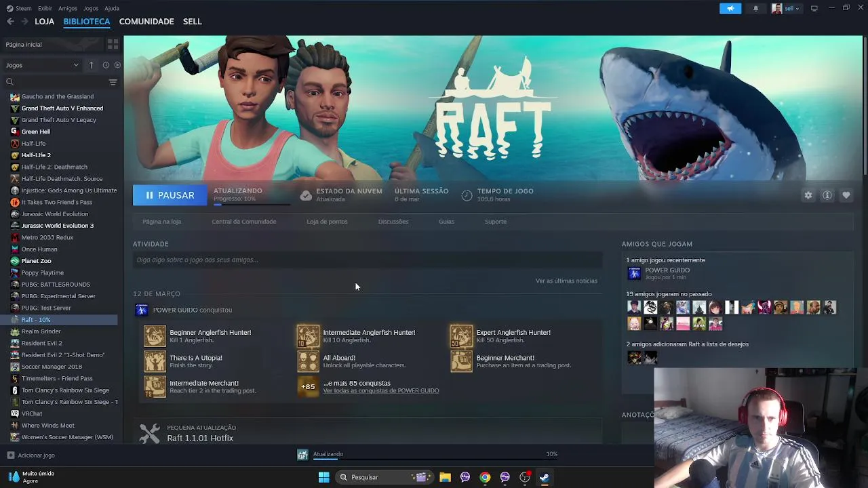
Task: Click the cloud status icon
Action: click(x=306, y=195)
